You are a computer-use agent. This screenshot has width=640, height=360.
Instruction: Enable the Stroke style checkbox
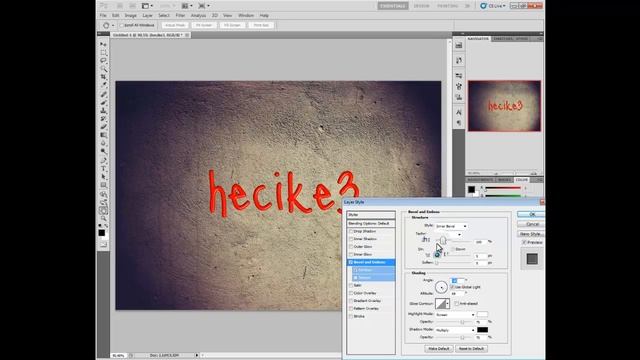[x=351, y=317]
